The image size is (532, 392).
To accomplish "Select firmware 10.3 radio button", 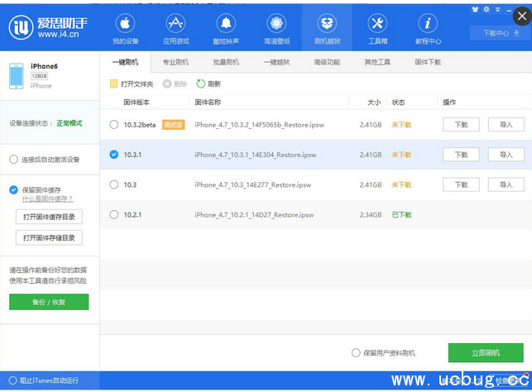I will coord(114,184).
